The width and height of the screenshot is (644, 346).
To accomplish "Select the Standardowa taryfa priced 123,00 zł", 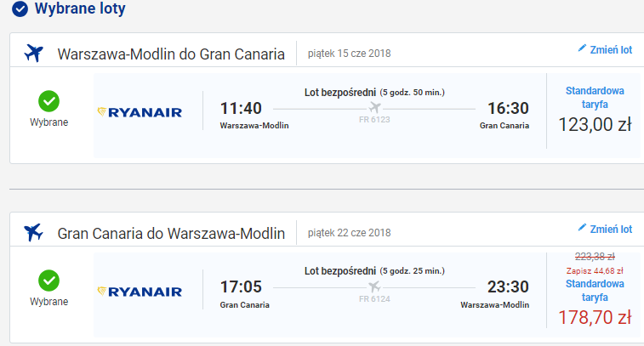I will pyautogui.click(x=595, y=97).
